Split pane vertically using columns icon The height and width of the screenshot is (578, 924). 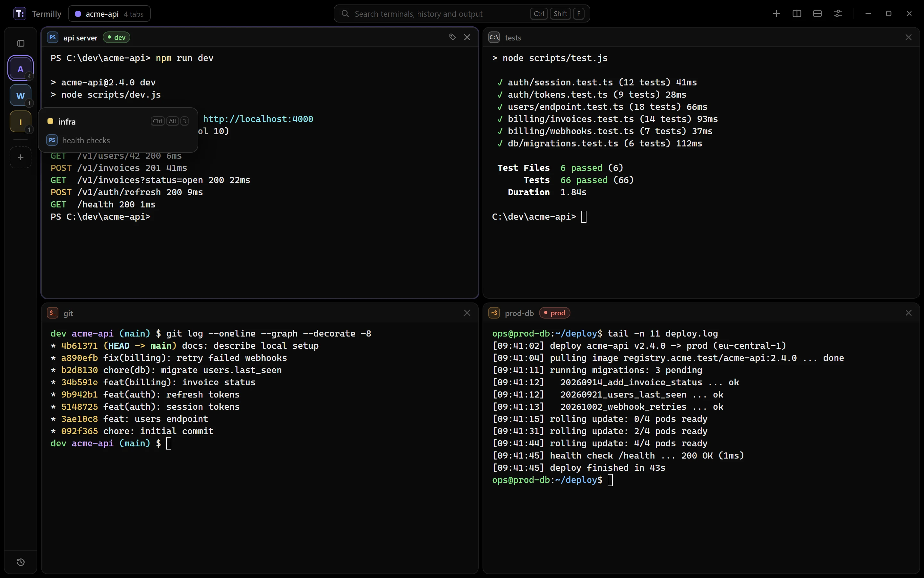[x=797, y=14]
